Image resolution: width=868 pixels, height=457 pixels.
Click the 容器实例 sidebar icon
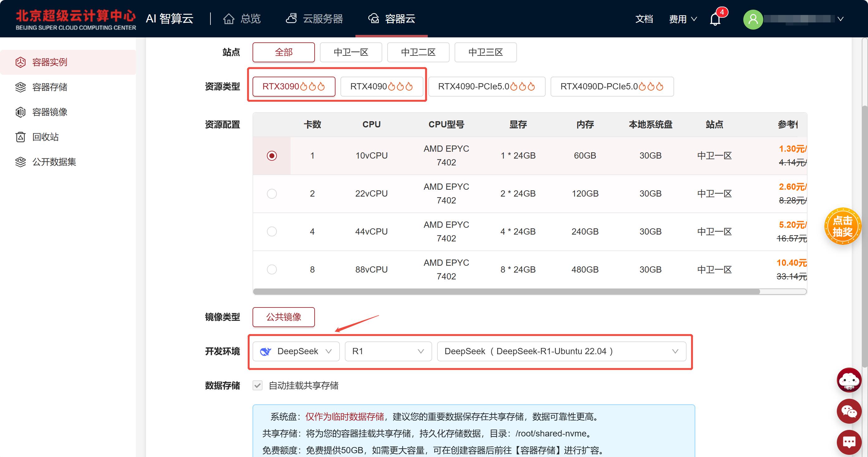tap(21, 62)
